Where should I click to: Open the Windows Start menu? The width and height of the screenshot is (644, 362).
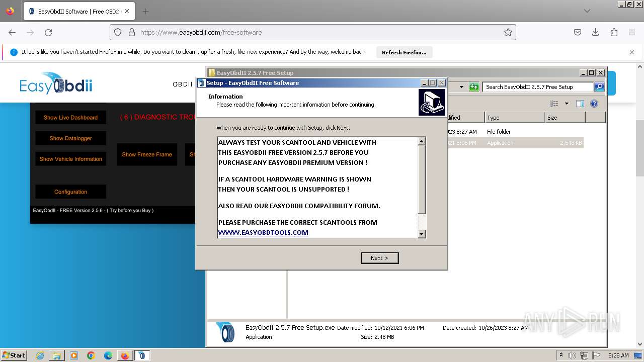pos(14,355)
